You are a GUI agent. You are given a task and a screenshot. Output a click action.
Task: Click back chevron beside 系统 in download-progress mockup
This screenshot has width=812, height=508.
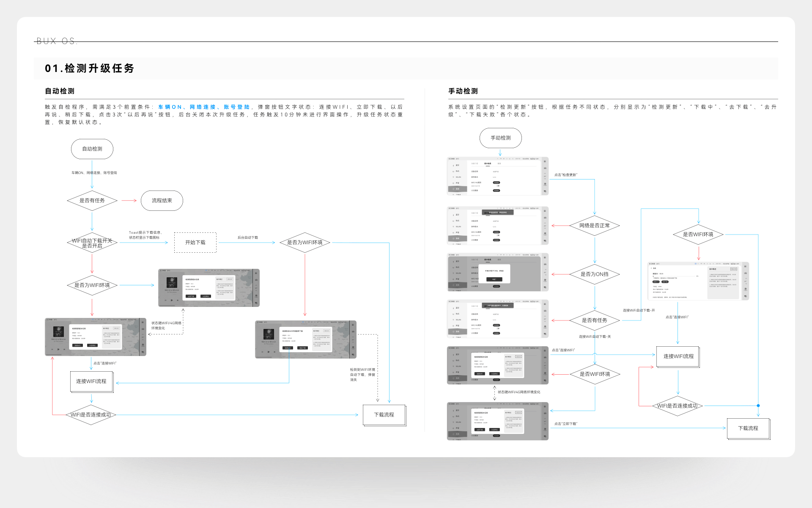tap(651, 268)
